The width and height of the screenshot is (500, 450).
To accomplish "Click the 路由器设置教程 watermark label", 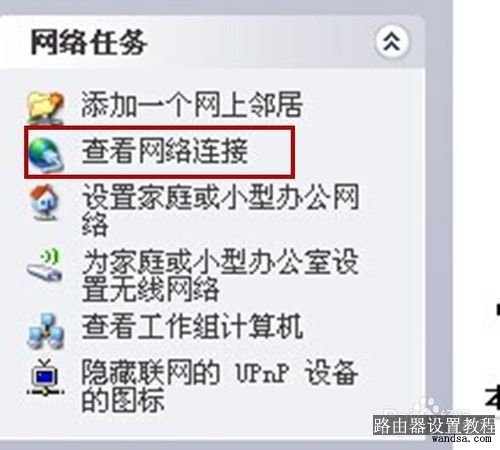I will [x=434, y=425].
